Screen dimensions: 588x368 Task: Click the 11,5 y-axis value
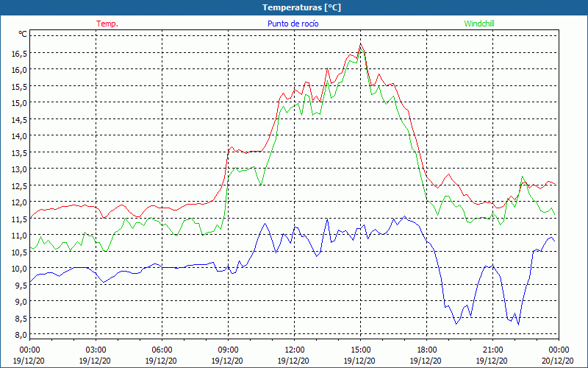point(19,219)
